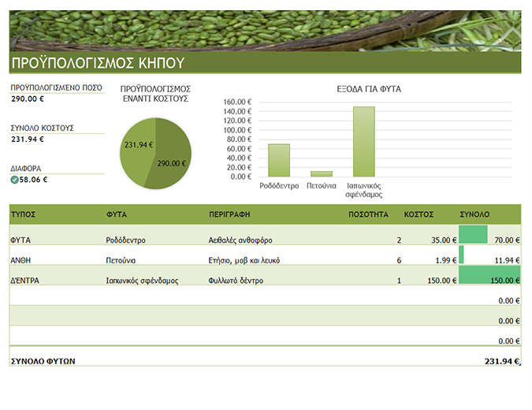Select the ΦΥΤΑ column header
The width and height of the screenshot is (532, 410).
pos(117,214)
